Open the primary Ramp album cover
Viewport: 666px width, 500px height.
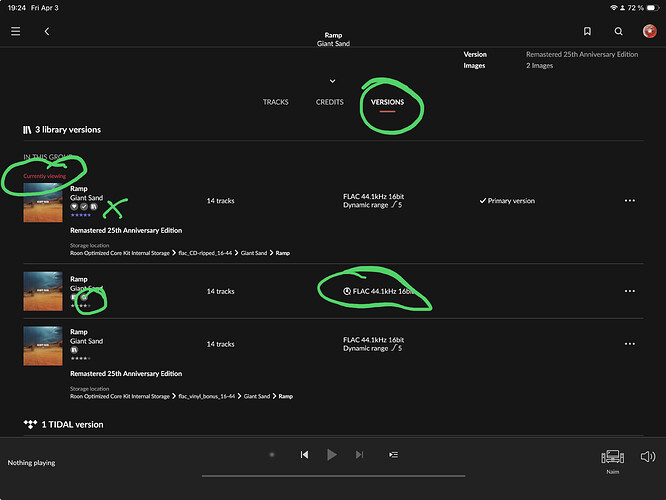(43, 203)
